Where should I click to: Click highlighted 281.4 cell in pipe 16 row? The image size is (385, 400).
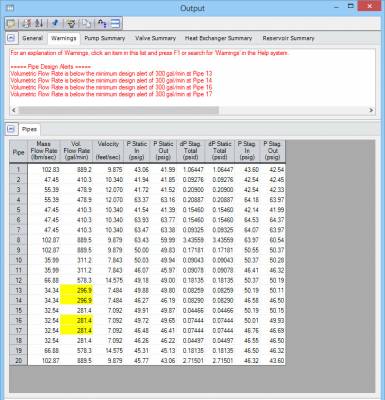tap(77, 320)
